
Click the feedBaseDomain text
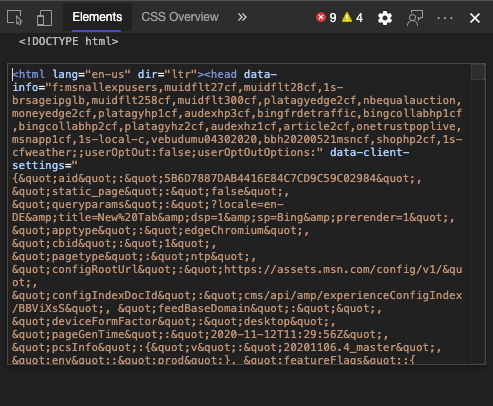[x=204, y=308]
